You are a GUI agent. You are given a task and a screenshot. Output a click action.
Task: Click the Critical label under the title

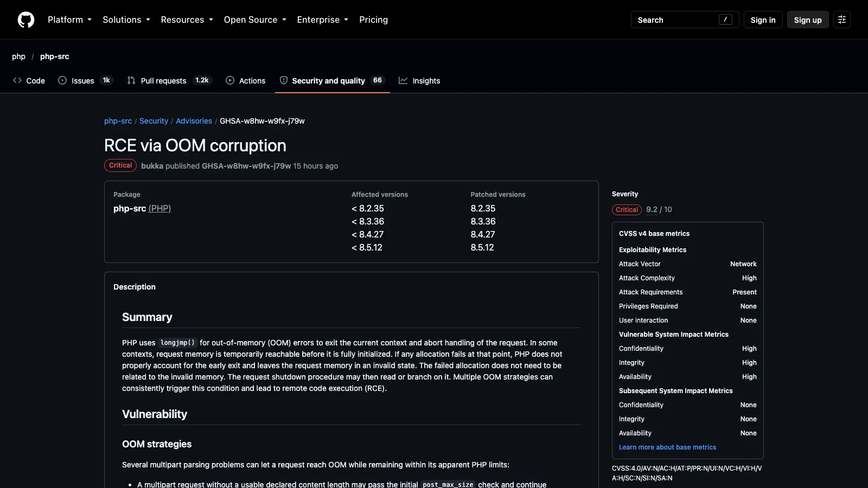coord(120,165)
